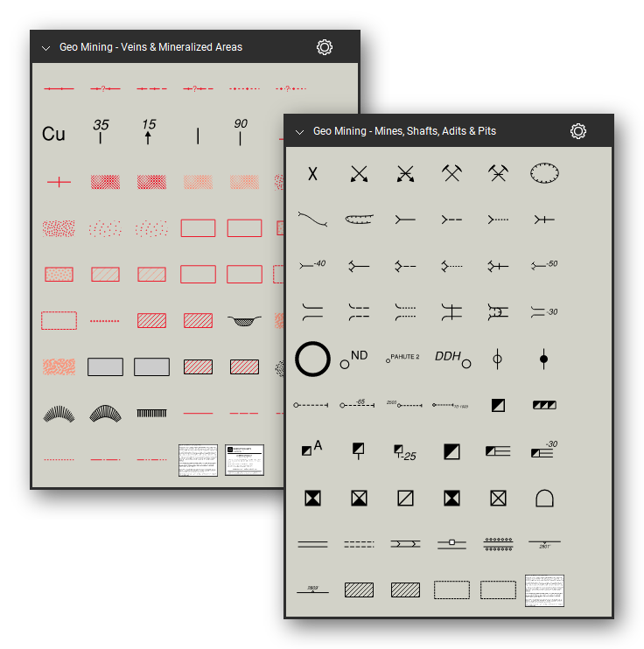Select the Cu copper label symbol
The image size is (644, 649).
[54, 134]
